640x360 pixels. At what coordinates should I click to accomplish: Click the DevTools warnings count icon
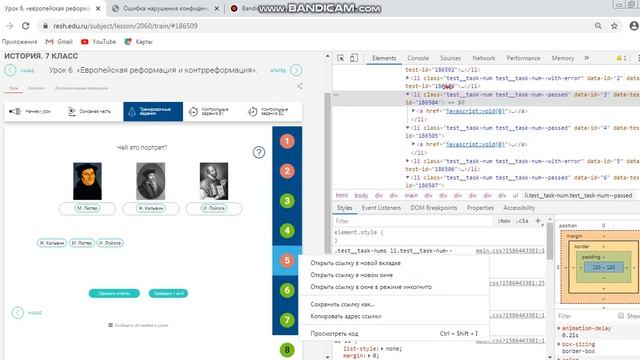621,58
